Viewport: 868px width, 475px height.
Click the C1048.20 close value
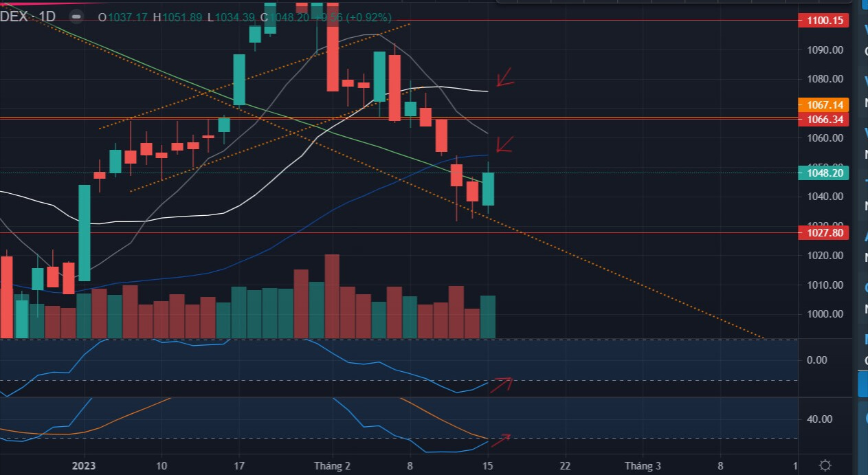285,17
